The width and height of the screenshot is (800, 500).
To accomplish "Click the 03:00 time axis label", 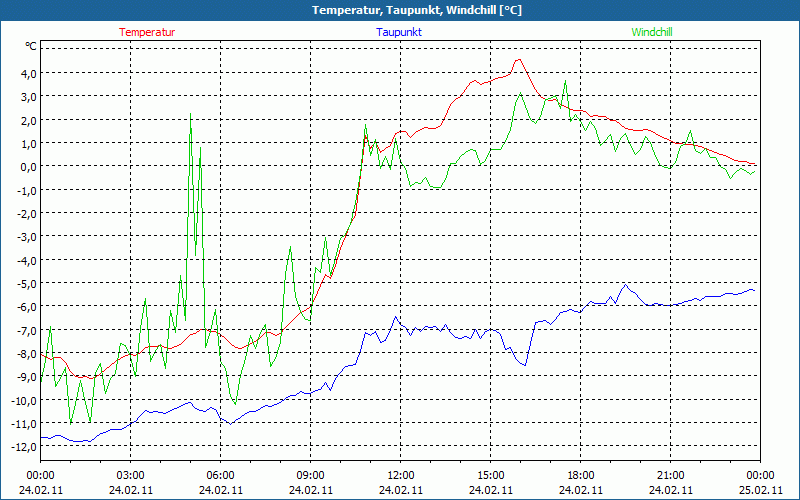I will [131, 476].
